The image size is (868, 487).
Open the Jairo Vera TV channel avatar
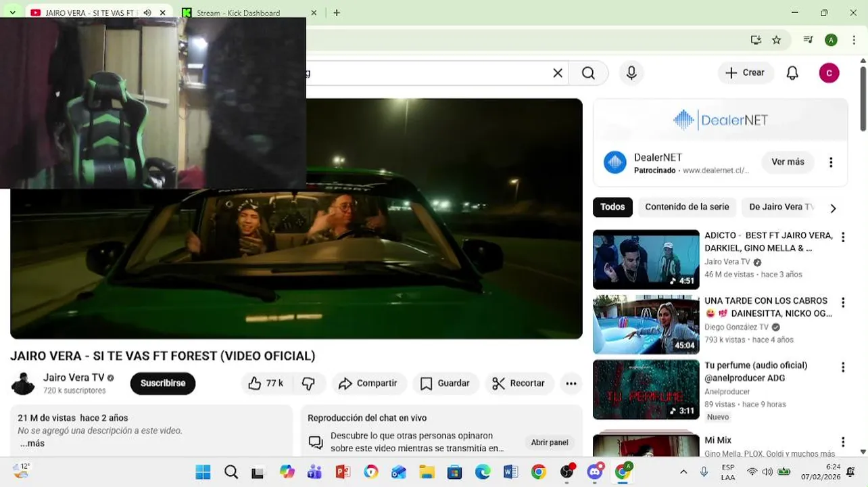[x=23, y=384]
